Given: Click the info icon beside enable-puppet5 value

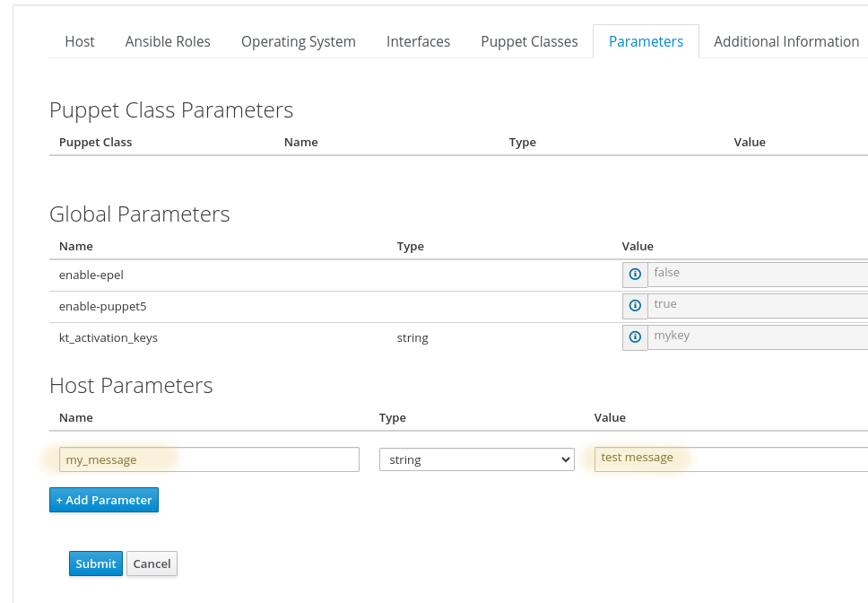Looking at the screenshot, I should click(635, 306).
